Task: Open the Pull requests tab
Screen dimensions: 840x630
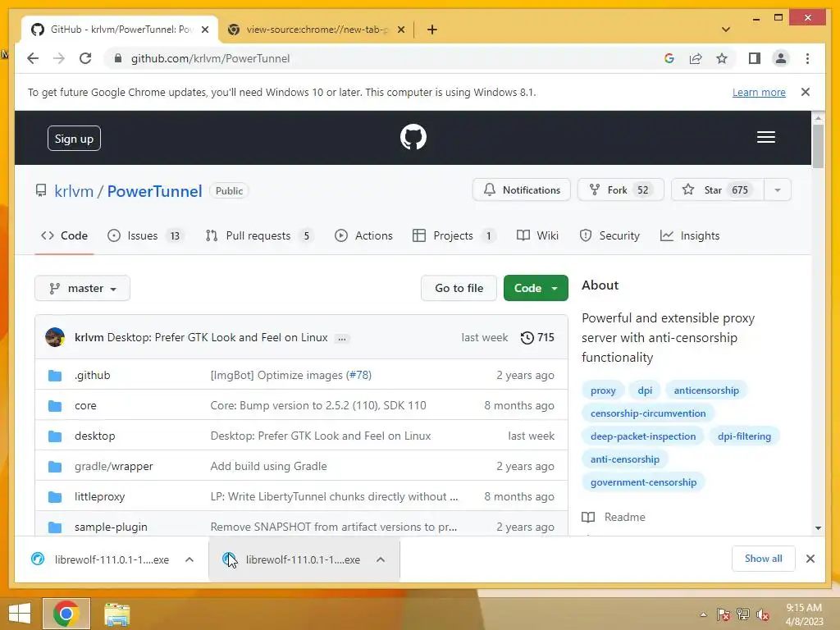Action: coord(260,235)
